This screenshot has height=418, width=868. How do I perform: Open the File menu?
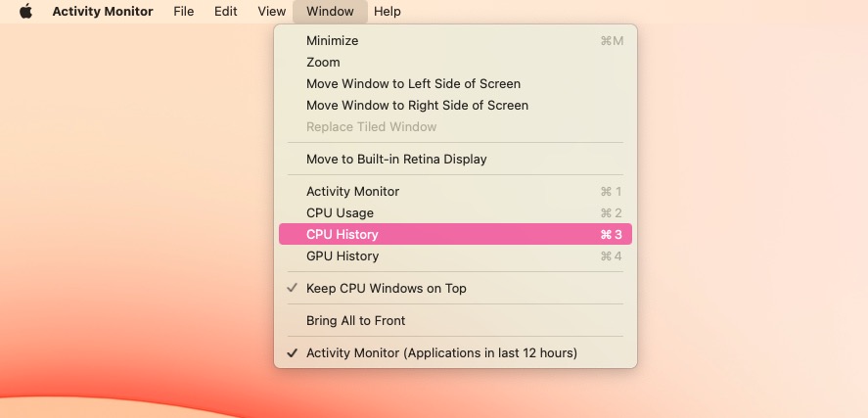tap(183, 12)
